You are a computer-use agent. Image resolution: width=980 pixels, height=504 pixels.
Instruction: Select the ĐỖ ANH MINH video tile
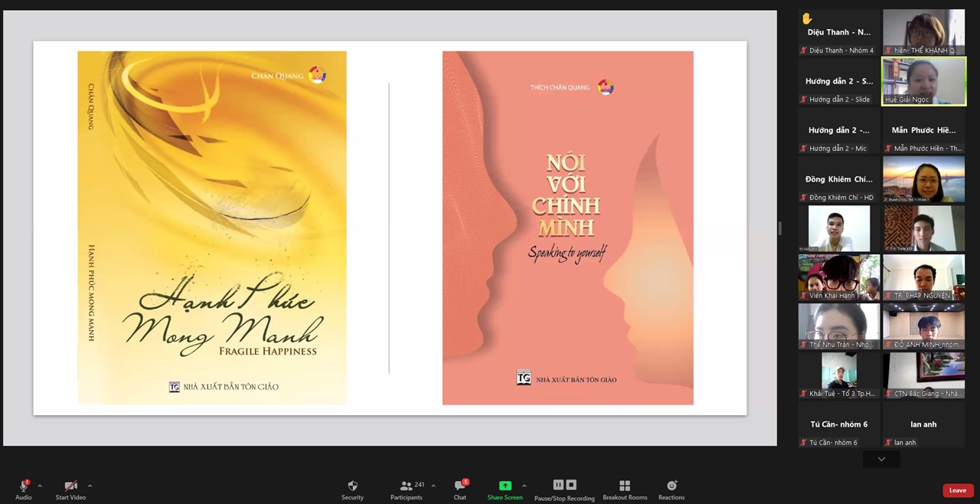coord(923,326)
